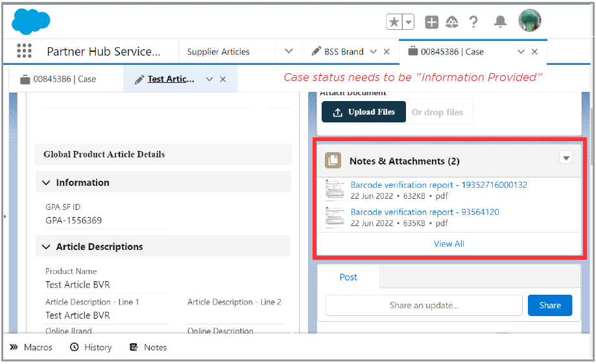Click thumbnail of report 19352716000132

point(335,190)
